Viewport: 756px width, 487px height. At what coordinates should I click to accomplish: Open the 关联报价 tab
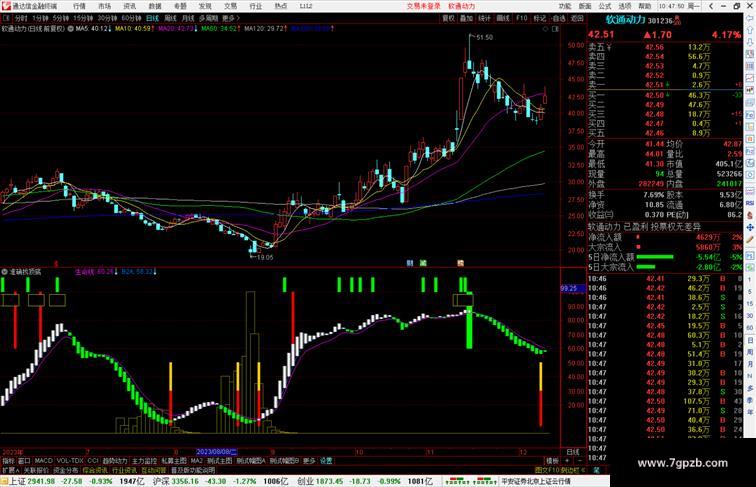pyautogui.click(x=36, y=470)
